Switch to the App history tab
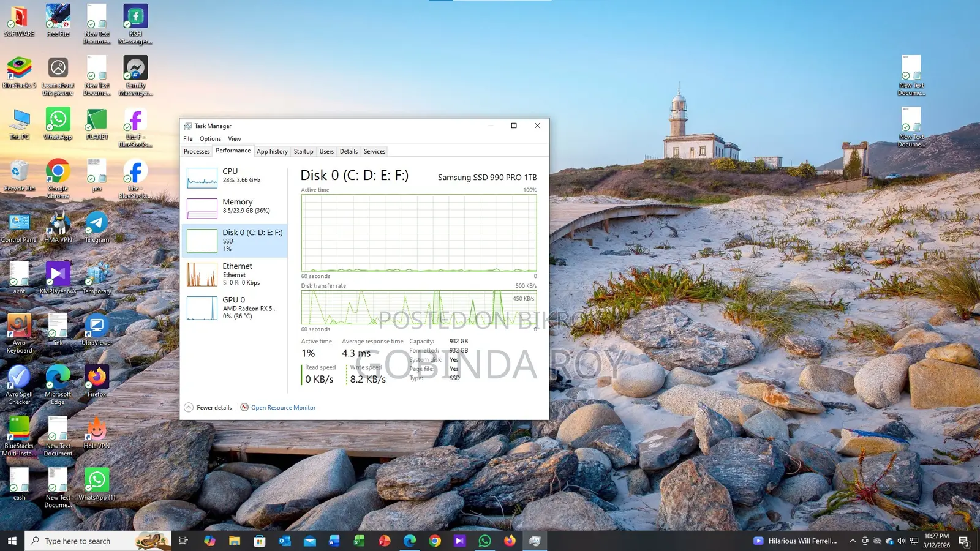This screenshot has width=980, height=551. coord(272,151)
